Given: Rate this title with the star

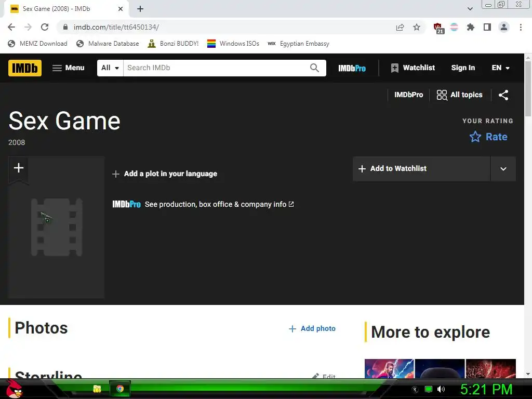Looking at the screenshot, I should tap(488, 137).
